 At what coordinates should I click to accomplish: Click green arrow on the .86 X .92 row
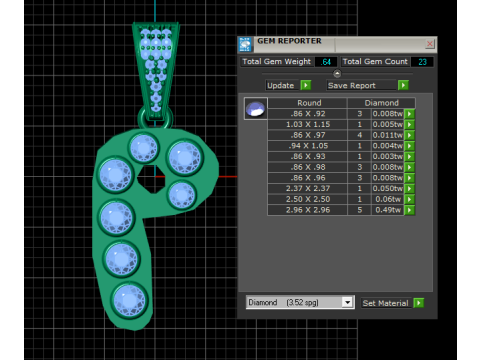click(x=409, y=114)
